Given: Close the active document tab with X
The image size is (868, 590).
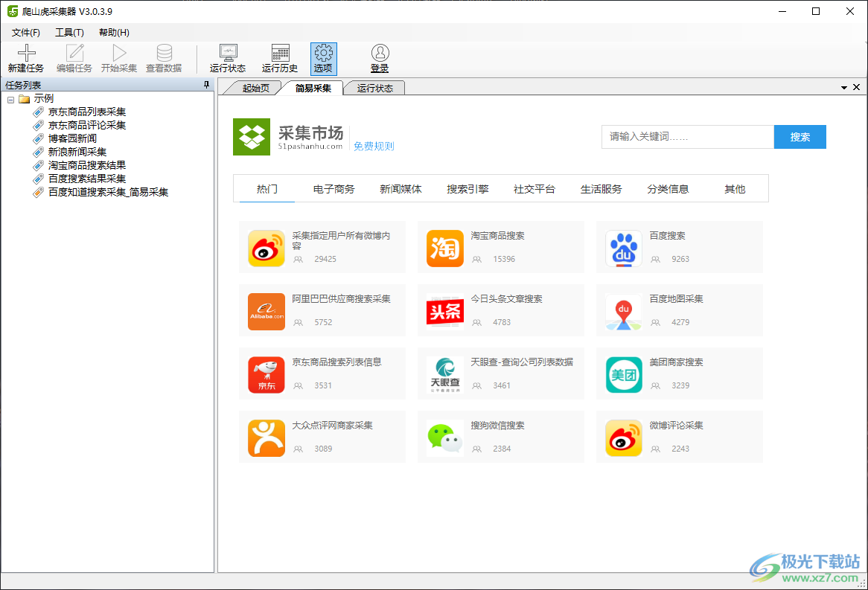Looking at the screenshot, I should (x=856, y=87).
